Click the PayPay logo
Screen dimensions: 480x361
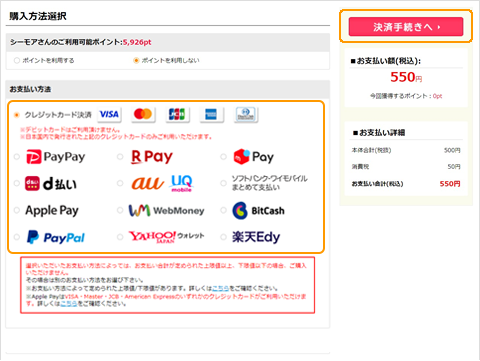56,157
